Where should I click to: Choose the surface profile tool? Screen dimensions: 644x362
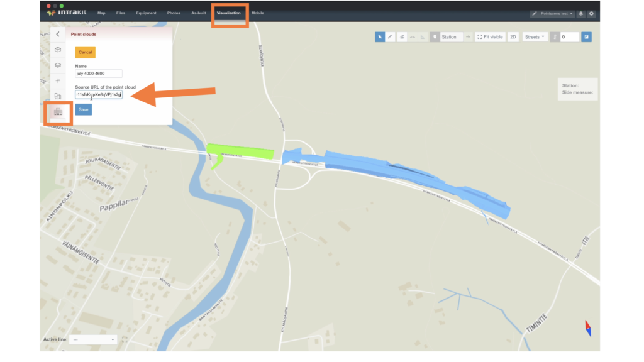[402, 37]
